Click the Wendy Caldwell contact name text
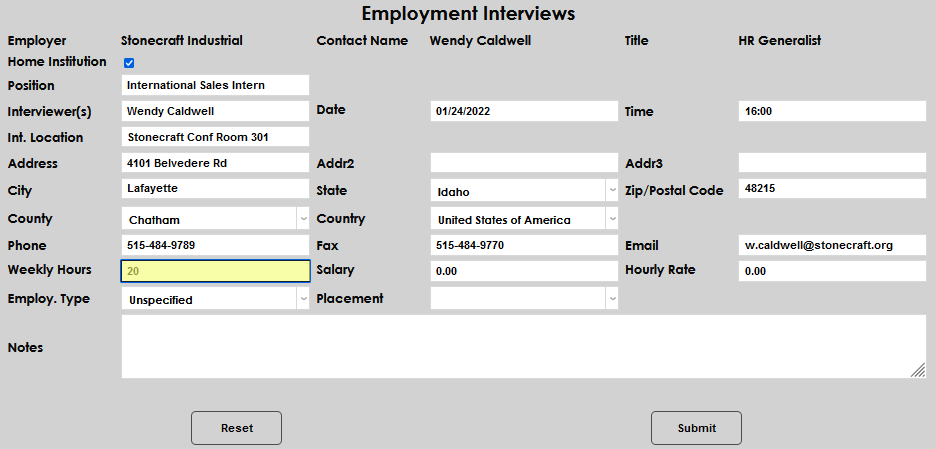Image resolution: width=936 pixels, height=449 pixels. point(480,41)
